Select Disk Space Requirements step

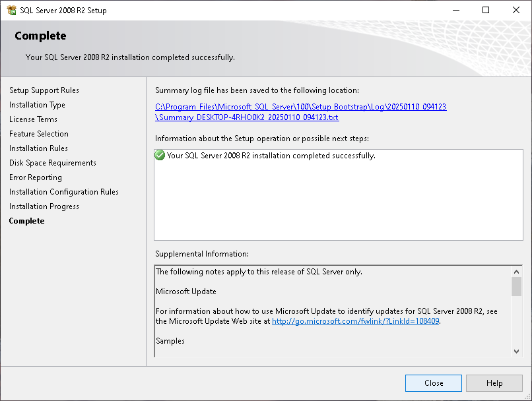tap(53, 163)
